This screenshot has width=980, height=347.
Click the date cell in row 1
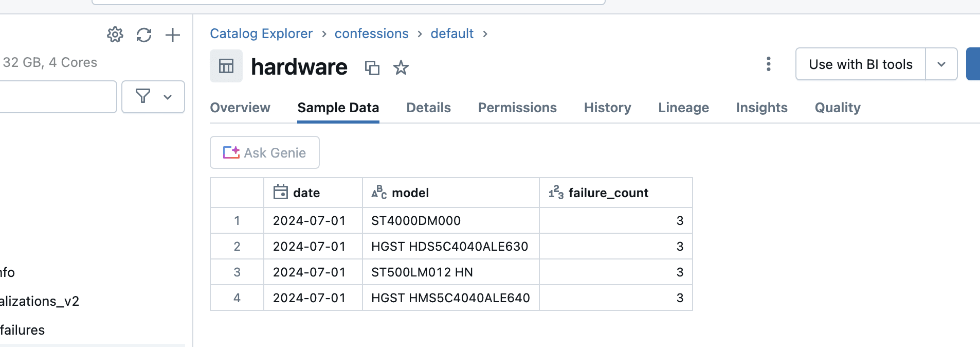coord(313,220)
